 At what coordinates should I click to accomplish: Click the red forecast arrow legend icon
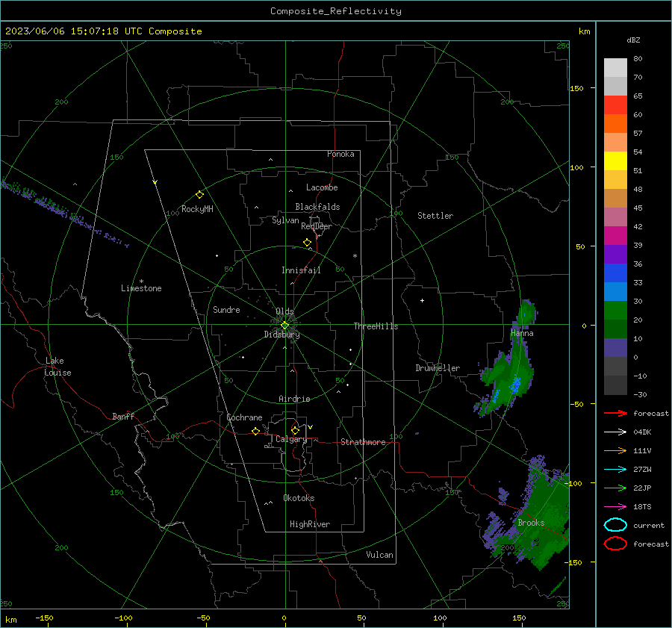(x=615, y=413)
